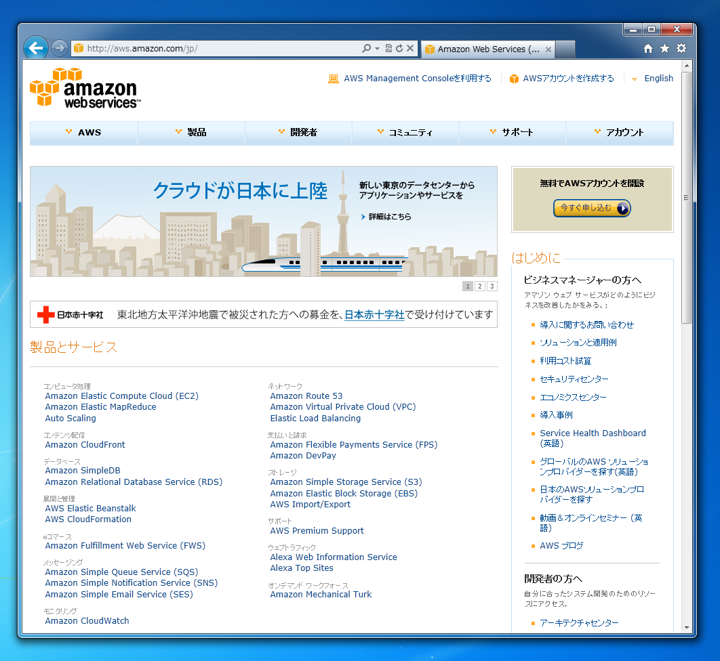Open a new blank tab
The height and width of the screenshot is (661, 720).
click(x=566, y=49)
